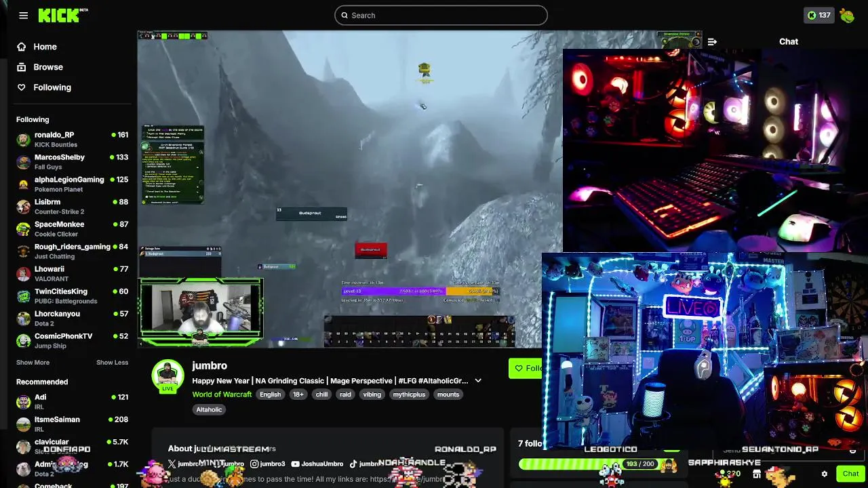Open the user profile avatar menu
This screenshot has width=868, height=488.
point(847,16)
